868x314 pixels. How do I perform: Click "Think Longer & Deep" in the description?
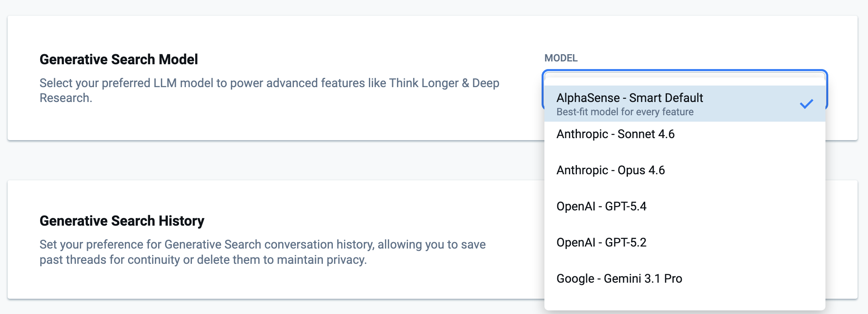click(x=444, y=83)
